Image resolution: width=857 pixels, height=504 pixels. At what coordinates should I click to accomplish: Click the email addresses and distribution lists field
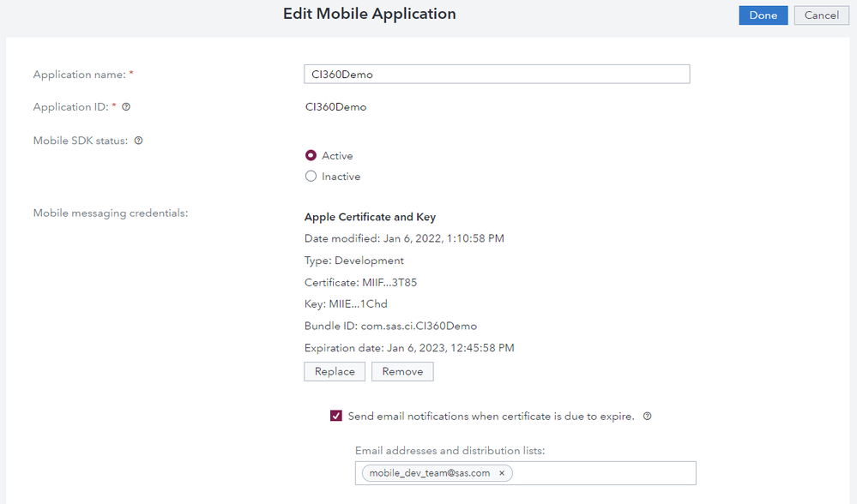coord(525,473)
